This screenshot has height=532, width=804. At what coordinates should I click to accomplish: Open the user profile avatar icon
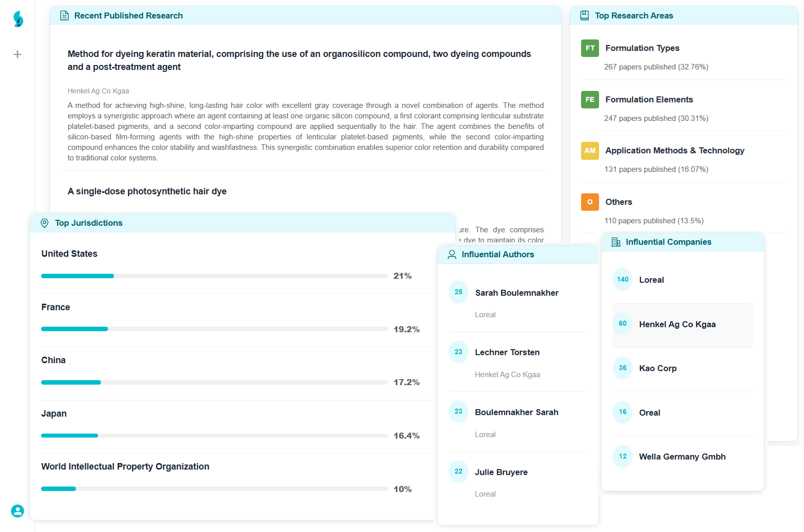coord(17,511)
